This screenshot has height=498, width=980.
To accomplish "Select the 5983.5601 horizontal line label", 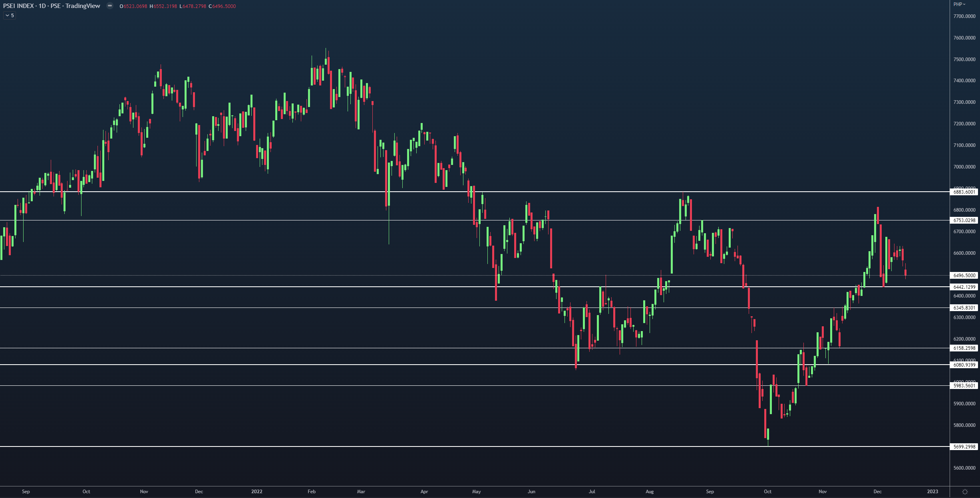I will [964, 386].
